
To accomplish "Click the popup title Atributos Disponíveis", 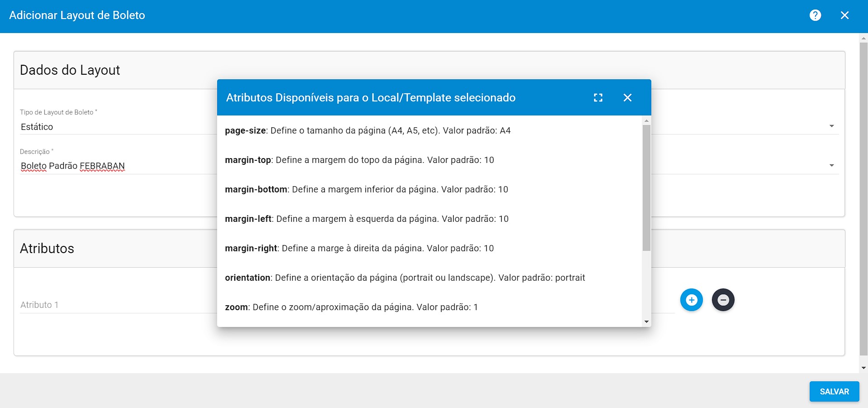I will click(x=370, y=97).
